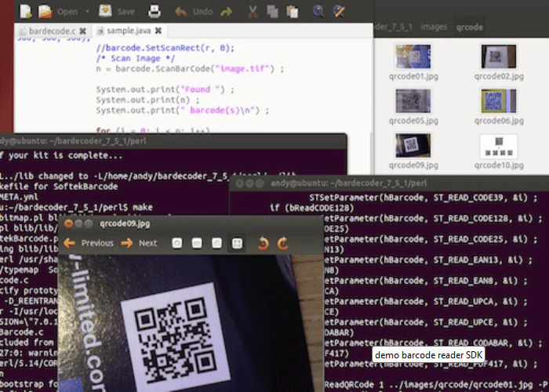Viewport: 549px width, 392px height.
Task: Go to the images folder breadcrumb
Action: click(434, 27)
